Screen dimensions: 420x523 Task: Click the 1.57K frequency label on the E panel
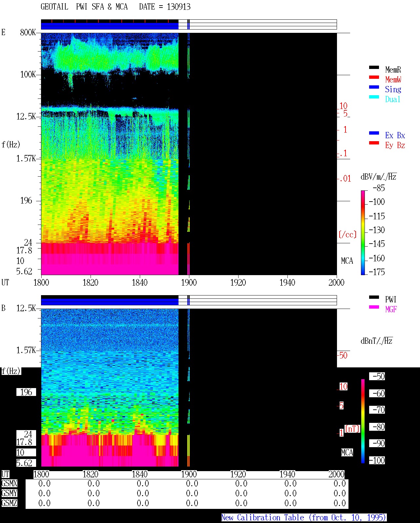pyautogui.click(x=26, y=158)
